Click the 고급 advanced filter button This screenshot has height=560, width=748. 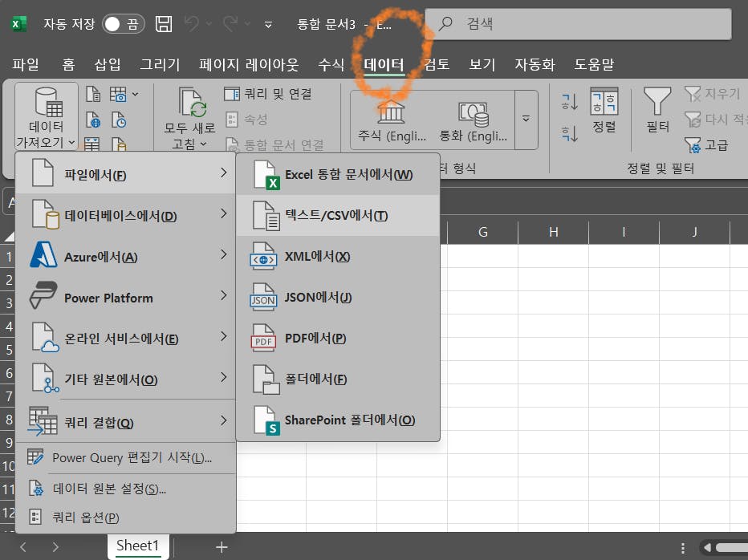[706, 144]
